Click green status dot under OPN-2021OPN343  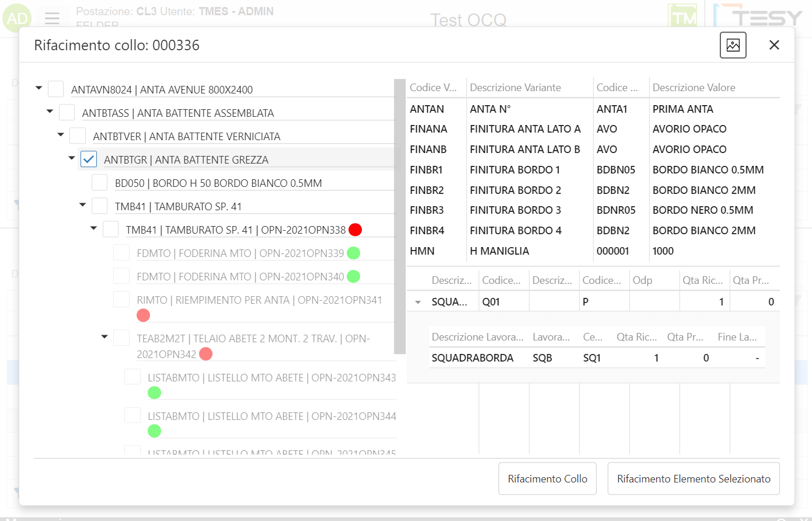point(154,393)
